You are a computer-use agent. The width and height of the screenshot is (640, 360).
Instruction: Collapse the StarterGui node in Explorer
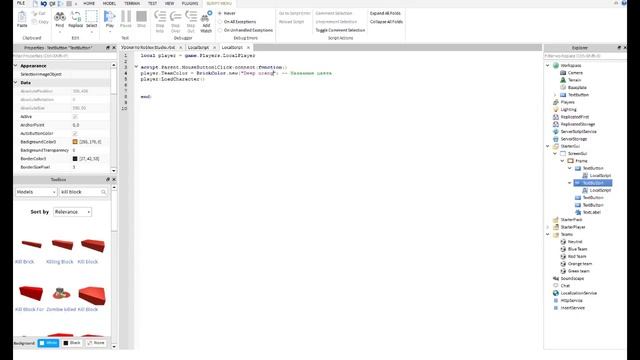point(548,146)
